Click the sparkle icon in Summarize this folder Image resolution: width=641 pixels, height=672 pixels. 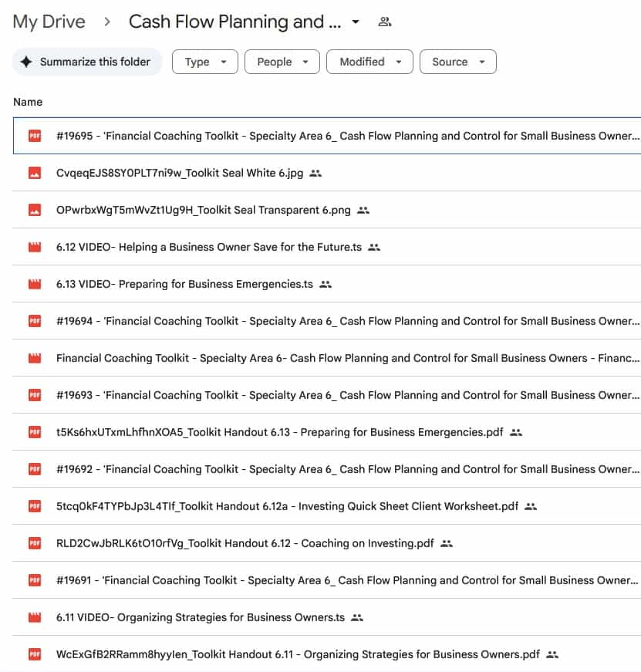coord(26,62)
